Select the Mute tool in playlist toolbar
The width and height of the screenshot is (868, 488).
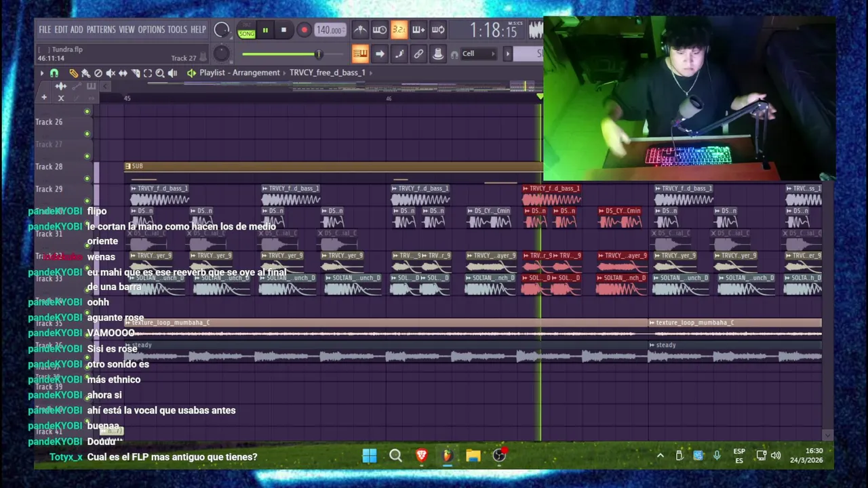click(x=111, y=73)
